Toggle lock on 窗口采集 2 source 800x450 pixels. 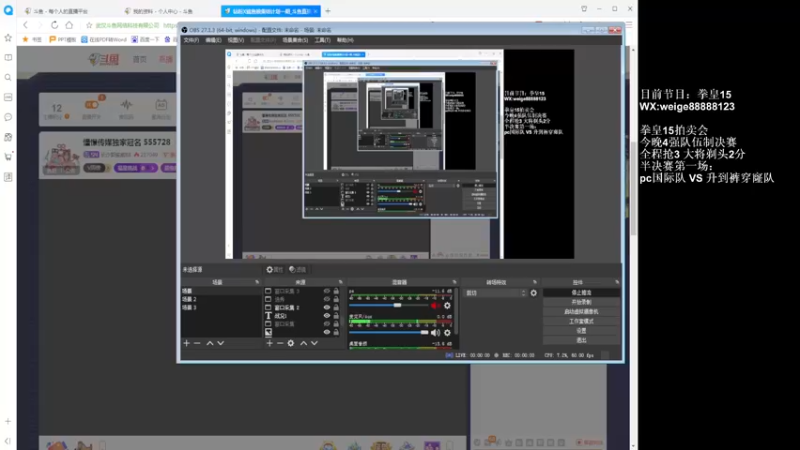click(x=336, y=308)
